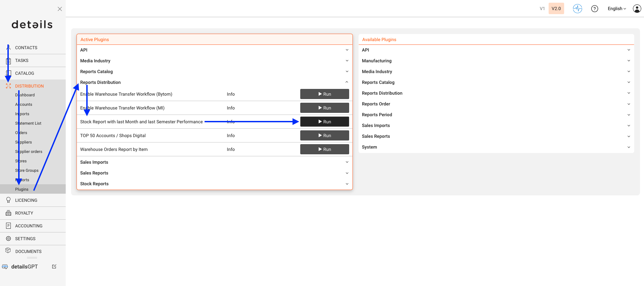Click the Licencing lightbulb icon

click(x=8, y=200)
